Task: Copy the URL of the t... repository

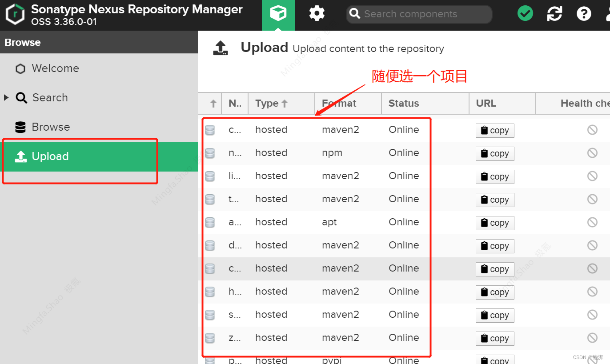Action: pos(495,200)
